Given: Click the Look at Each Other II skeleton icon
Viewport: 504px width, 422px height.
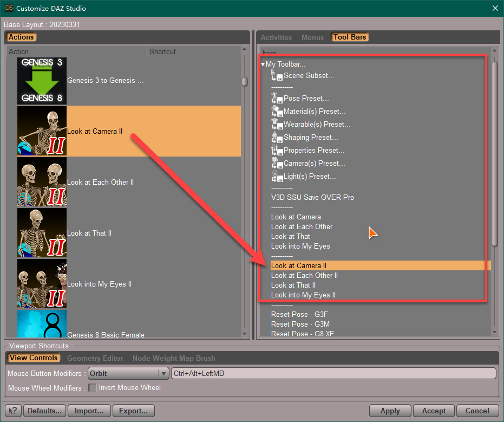Looking at the screenshot, I should click(x=42, y=182).
